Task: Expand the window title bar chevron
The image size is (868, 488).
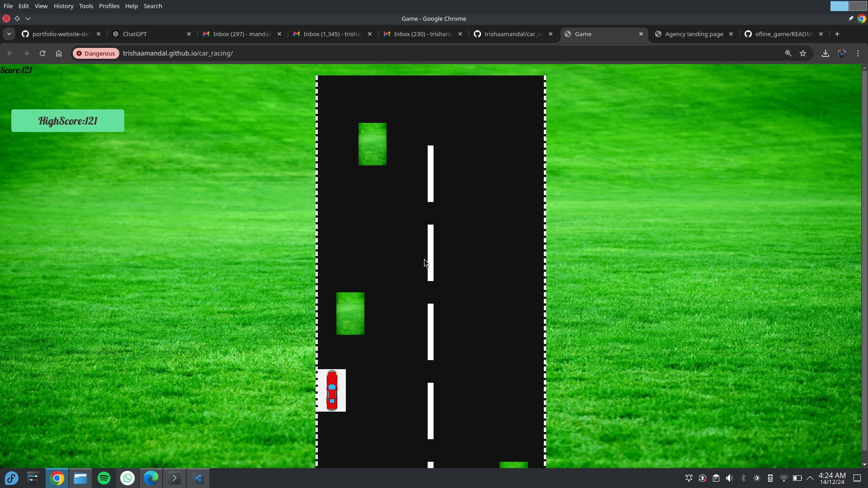Action: pos(28,19)
